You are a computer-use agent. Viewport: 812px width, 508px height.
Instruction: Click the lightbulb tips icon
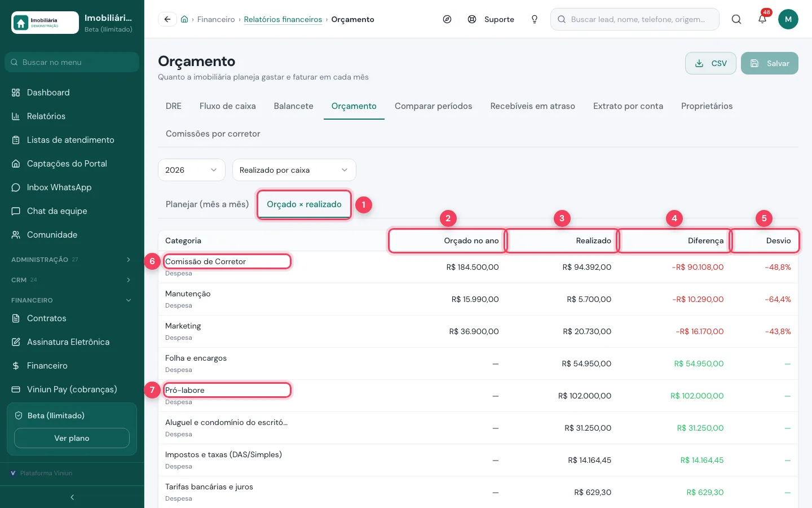tap(535, 19)
